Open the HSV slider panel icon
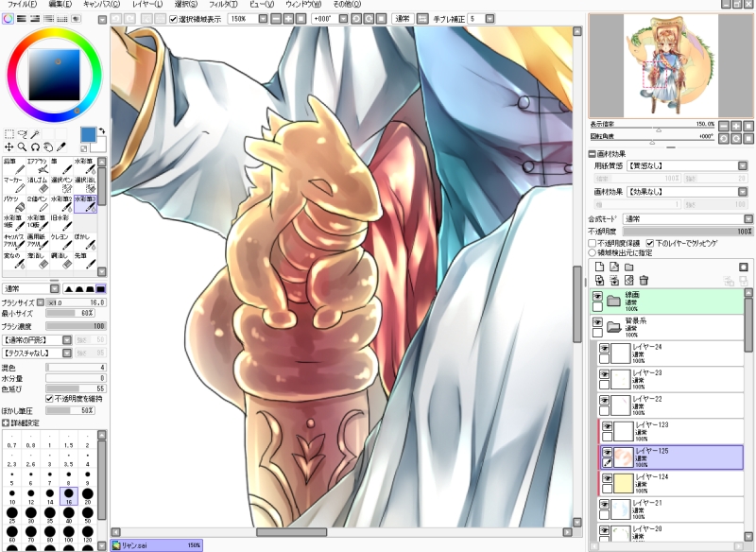The width and height of the screenshot is (756, 552). tap(35, 19)
